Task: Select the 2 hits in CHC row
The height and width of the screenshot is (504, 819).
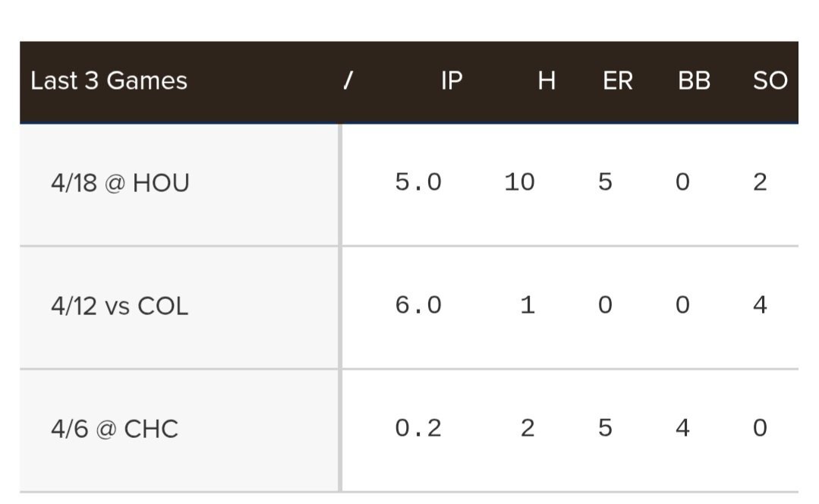Action: (x=528, y=428)
